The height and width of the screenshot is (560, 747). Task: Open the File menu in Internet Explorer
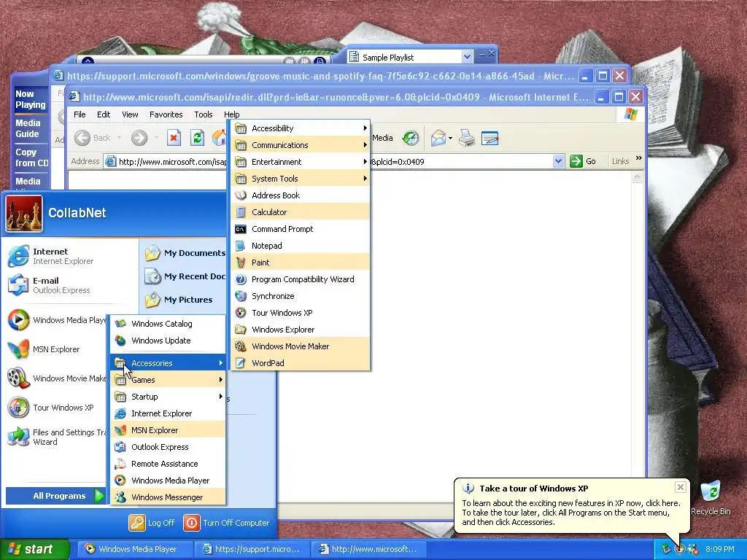click(x=80, y=114)
